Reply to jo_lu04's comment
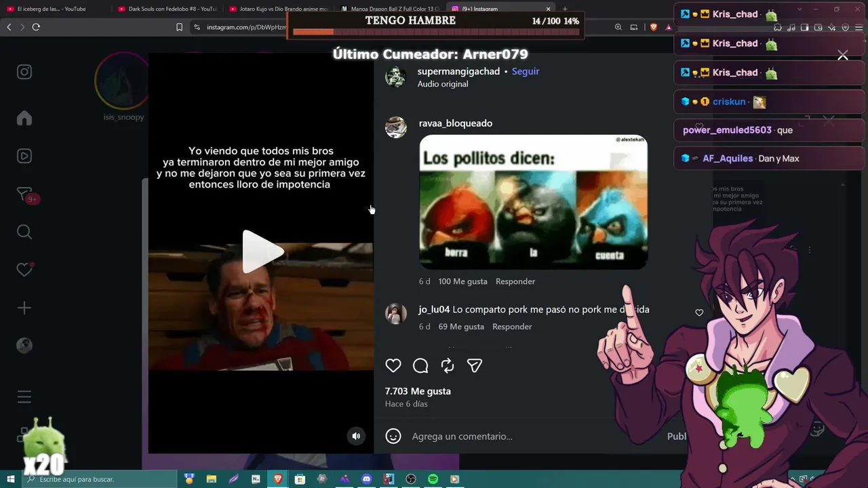 512,327
